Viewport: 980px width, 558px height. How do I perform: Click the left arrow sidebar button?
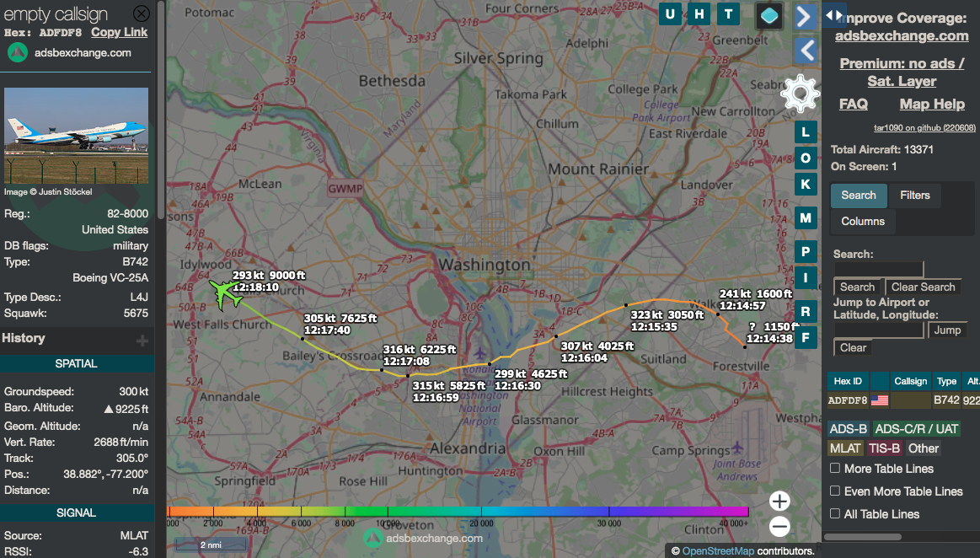point(806,50)
